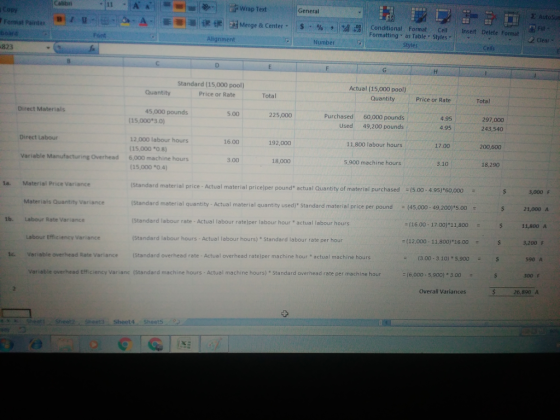Click the Fill Color paint bucket icon

(x=125, y=21)
